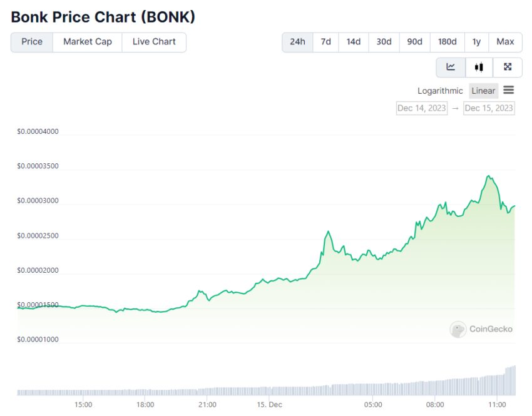Open the Dec 14, 2023 start date picker
Viewport: 532px width, 416px height.
tap(422, 108)
